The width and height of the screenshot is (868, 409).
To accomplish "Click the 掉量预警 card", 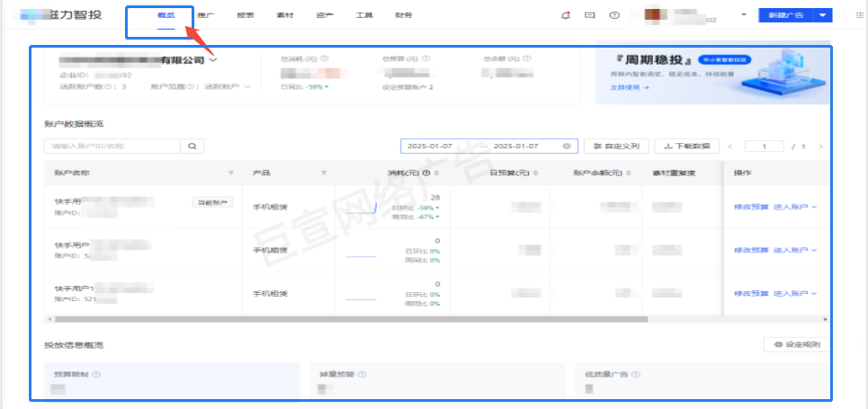I will click(x=437, y=380).
